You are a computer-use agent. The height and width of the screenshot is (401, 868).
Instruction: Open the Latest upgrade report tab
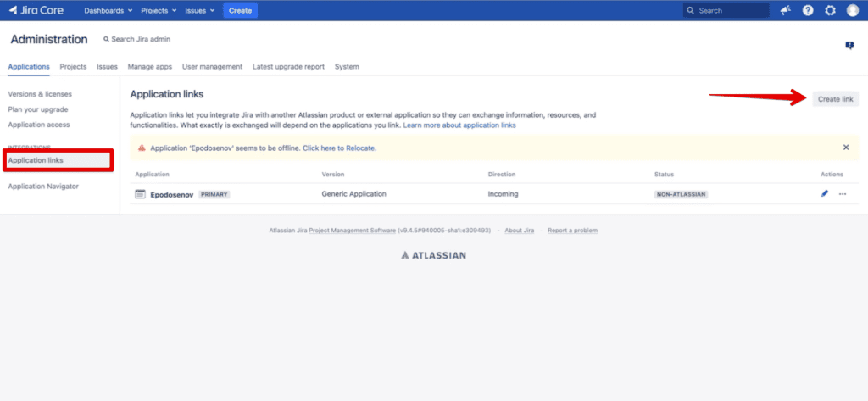point(288,66)
